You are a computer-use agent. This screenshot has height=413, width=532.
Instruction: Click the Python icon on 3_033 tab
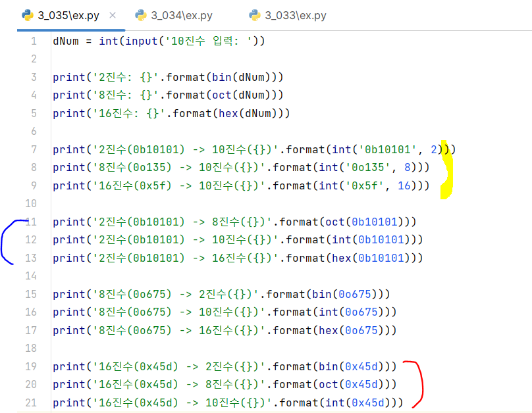pyautogui.click(x=254, y=15)
